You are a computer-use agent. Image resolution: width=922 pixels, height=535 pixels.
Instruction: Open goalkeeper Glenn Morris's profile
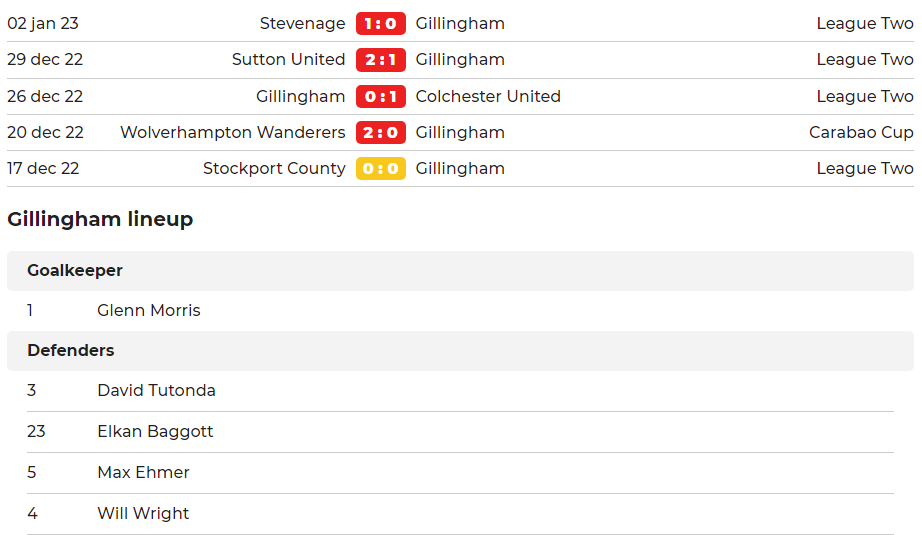pos(149,310)
